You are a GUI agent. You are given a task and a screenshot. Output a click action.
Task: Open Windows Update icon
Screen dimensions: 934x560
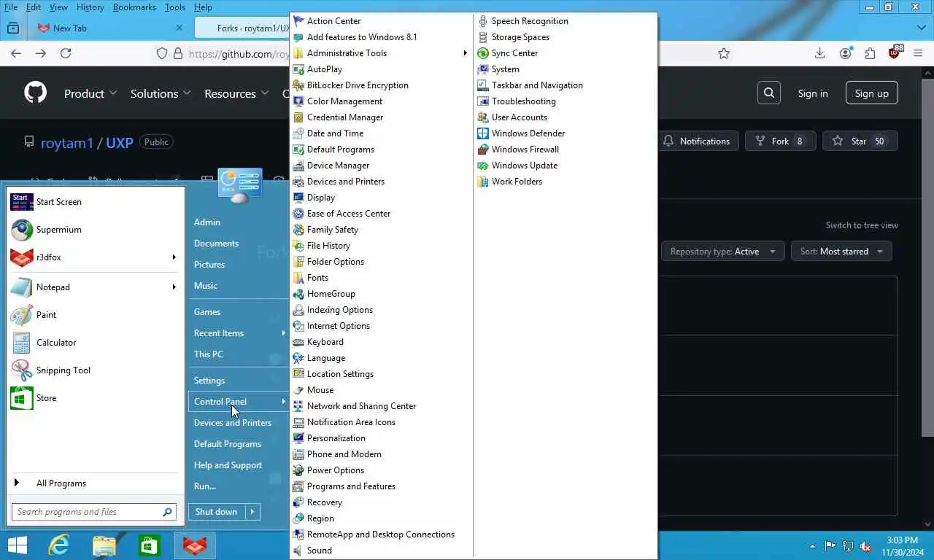pyautogui.click(x=483, y=166)
